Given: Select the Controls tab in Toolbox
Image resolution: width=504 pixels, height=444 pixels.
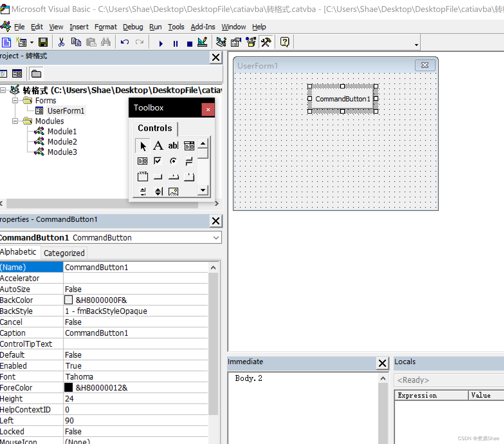Looking at the screenshot, I should pos(155,128).
